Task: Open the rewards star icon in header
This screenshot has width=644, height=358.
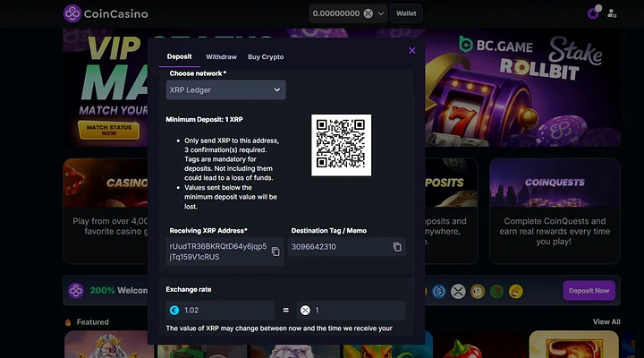Action: (593, 13)
